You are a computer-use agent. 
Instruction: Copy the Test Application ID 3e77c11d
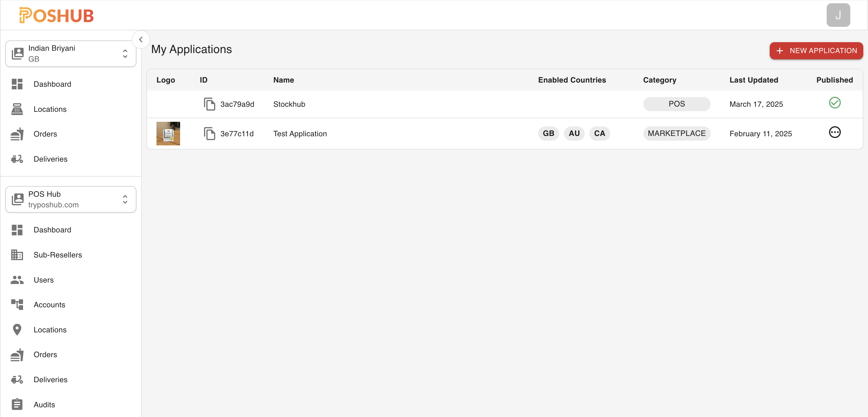pos(209,133)
